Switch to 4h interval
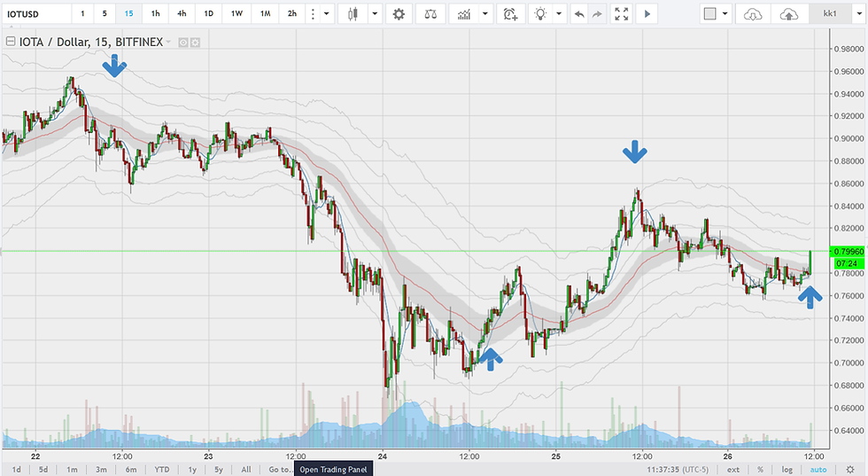868x476 pixels. click(182, 14)
